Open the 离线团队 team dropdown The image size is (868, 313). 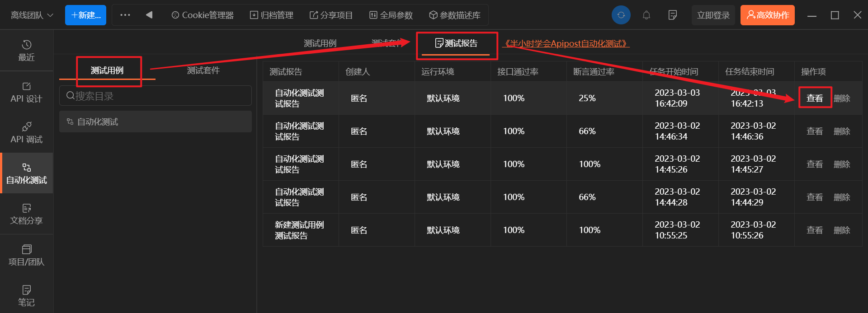32,15
